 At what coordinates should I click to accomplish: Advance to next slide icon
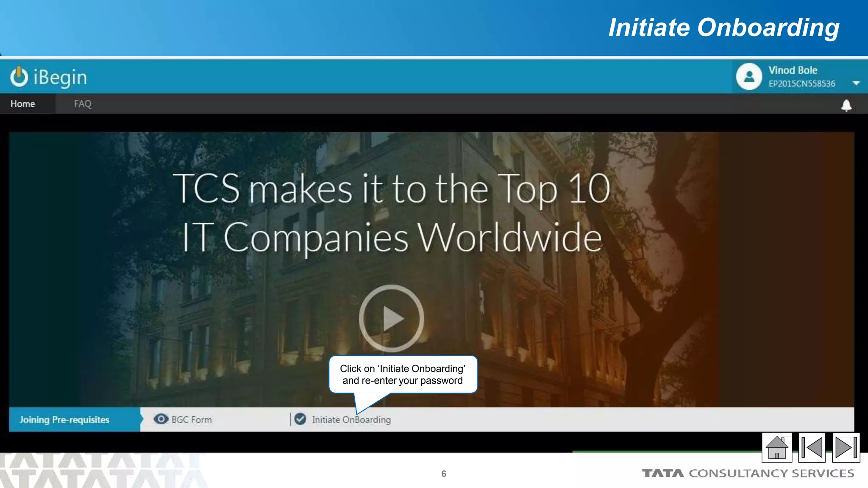coord(846,447)
